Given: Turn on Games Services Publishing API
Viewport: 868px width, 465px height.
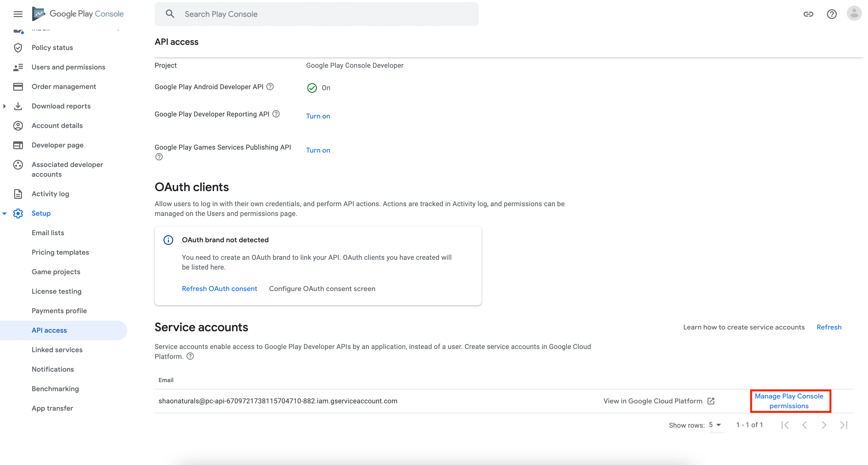Looking at the screenshot, I should point(318,150).
